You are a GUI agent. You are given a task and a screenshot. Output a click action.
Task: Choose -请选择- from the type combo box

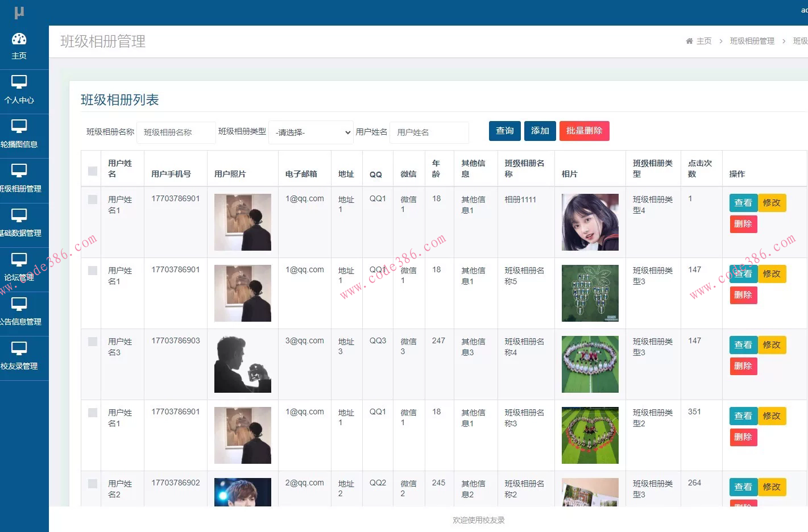(x=310, y=132)
